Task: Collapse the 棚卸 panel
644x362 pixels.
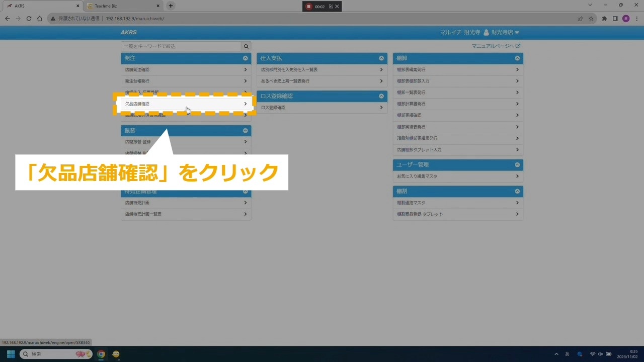Action: [x=517, y=58]
